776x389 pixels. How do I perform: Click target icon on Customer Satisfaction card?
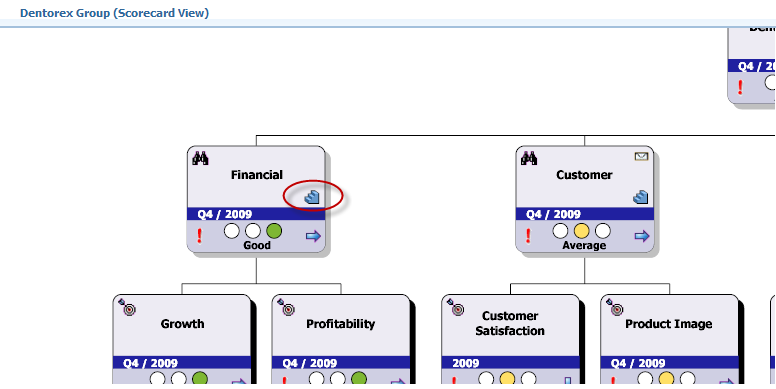[x=456, y=307]
